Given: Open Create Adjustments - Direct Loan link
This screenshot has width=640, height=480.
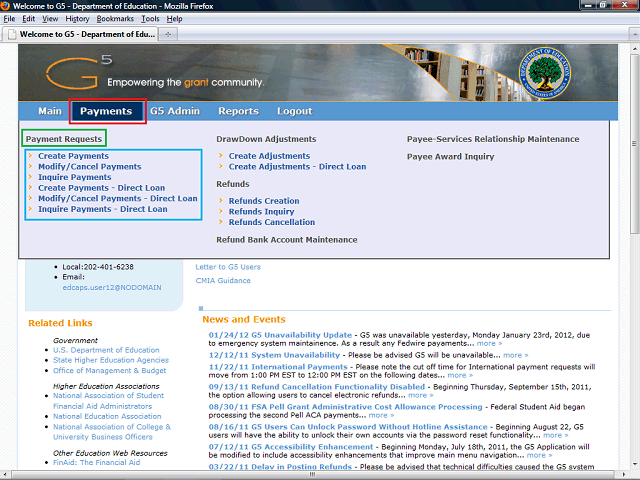Looking at the screenshot, I should (x=298, y=167).
